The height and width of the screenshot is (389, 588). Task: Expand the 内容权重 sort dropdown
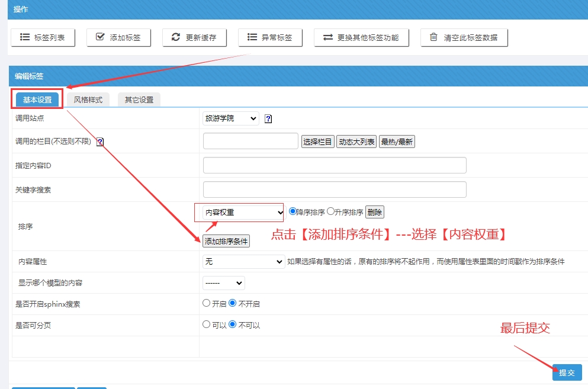pos(244,212)
